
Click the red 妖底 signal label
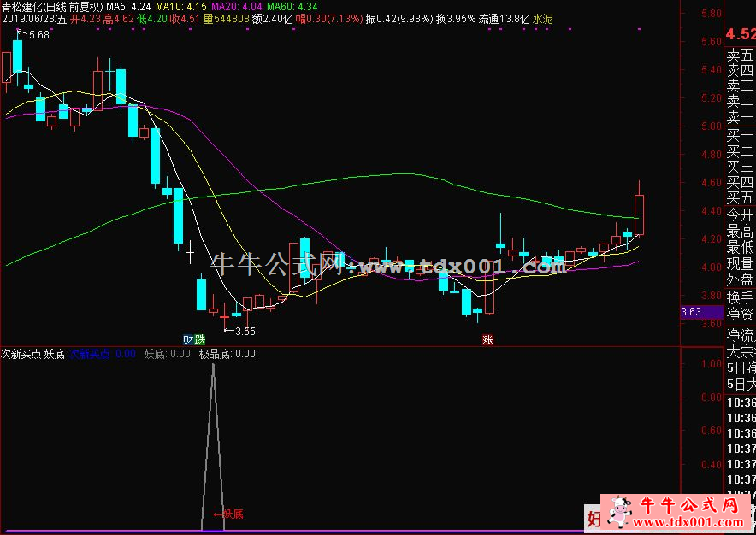point(233,514)
